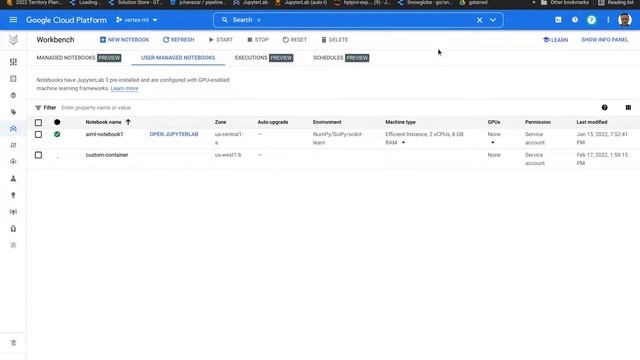The width and height of the screenshot is (640, 360).
Task: Open the vertex-ml project selector dropdown
Action: (137, 20)
